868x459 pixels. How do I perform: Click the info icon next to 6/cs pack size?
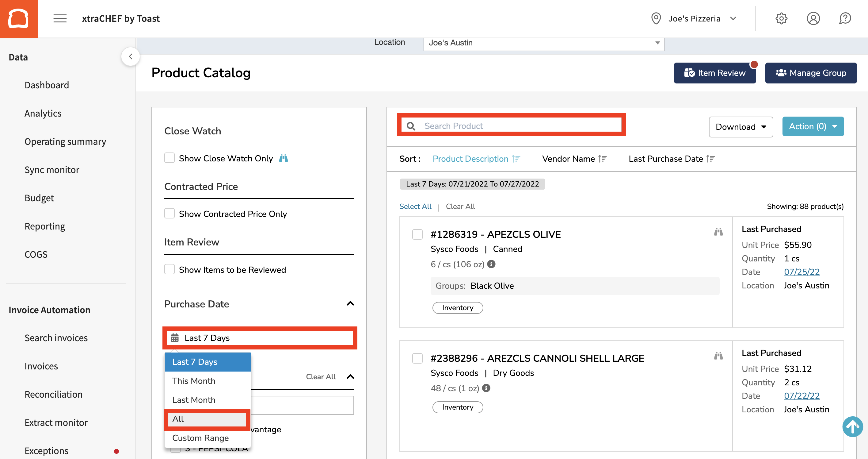click(491, 264)
